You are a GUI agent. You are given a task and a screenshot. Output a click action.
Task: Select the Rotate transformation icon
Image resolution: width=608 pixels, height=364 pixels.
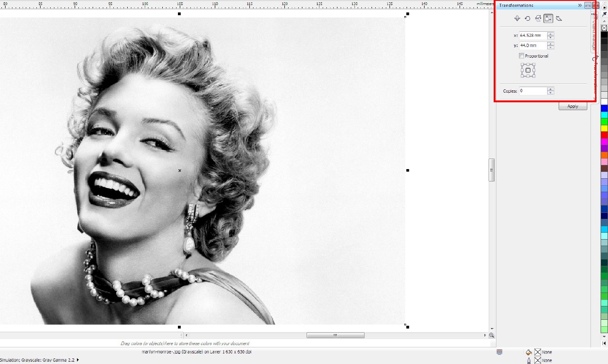tap(527, 18)
